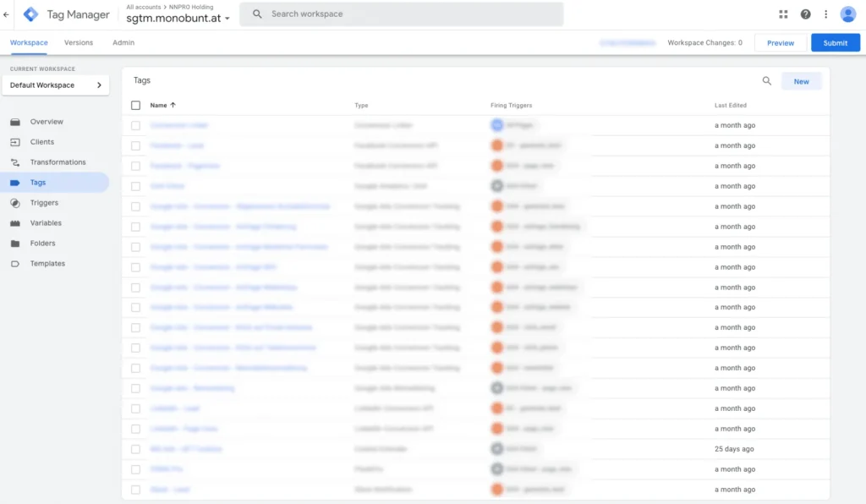Open the Google apps grid

[x=783, y=14]
